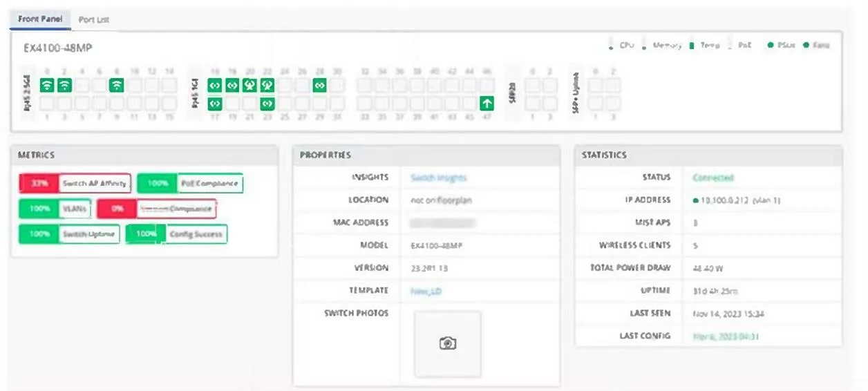Click the Uptime value in Statistics
The image size is (868, 391).
(715, 291)
